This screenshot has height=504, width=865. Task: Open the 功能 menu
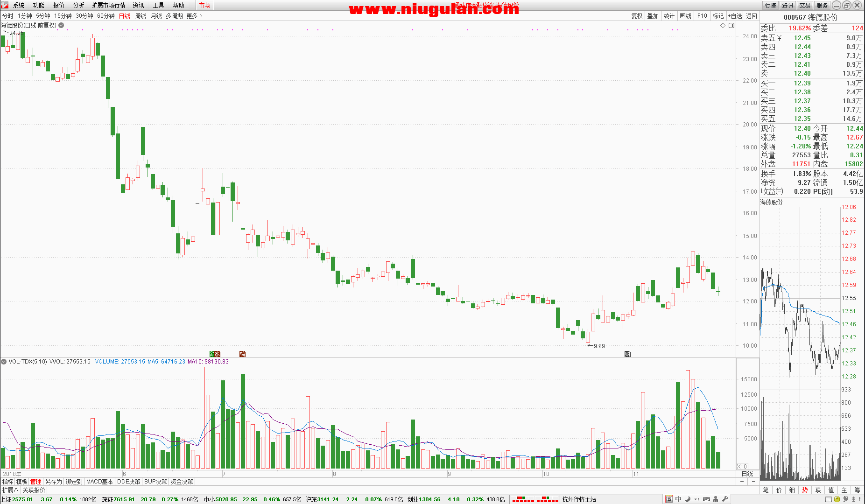39,5
